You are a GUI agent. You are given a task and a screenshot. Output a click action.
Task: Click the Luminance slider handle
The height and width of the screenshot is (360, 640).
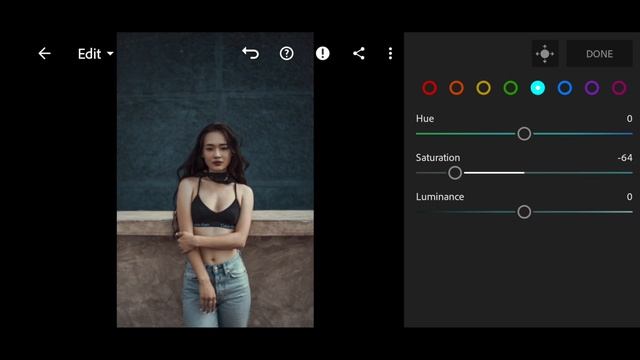(524, 212)
